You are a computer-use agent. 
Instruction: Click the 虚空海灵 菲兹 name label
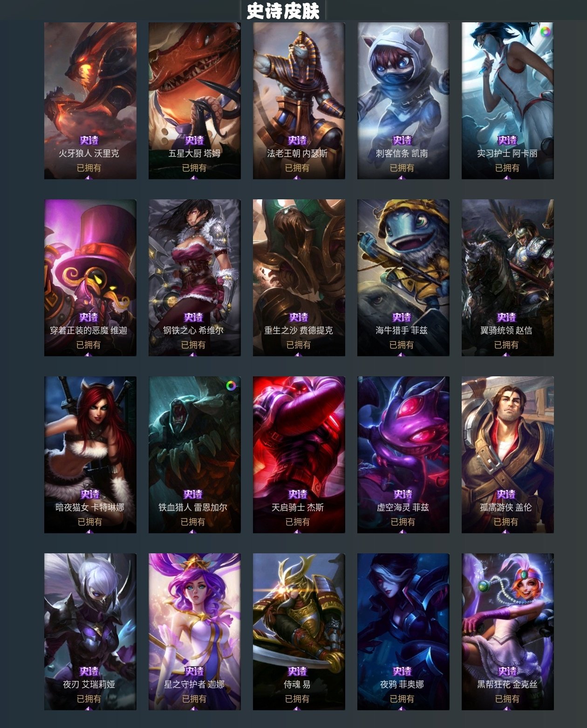(403, 507)
